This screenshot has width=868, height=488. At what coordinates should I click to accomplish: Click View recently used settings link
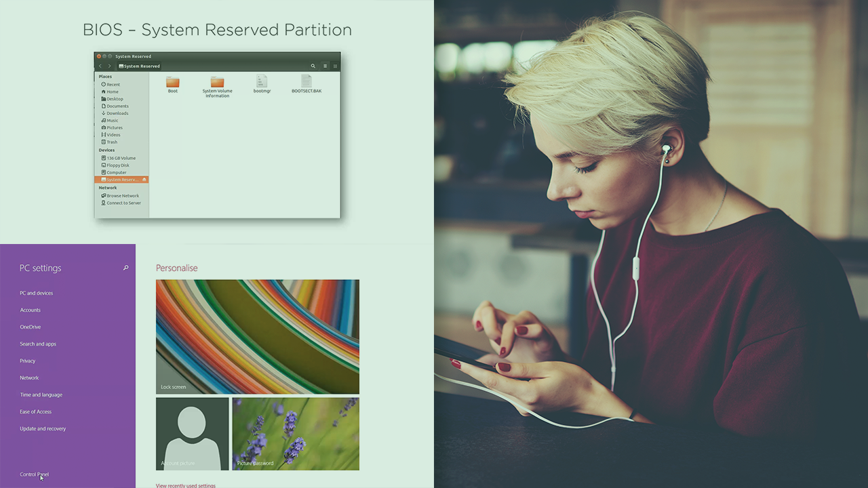(x=186, y=485)
